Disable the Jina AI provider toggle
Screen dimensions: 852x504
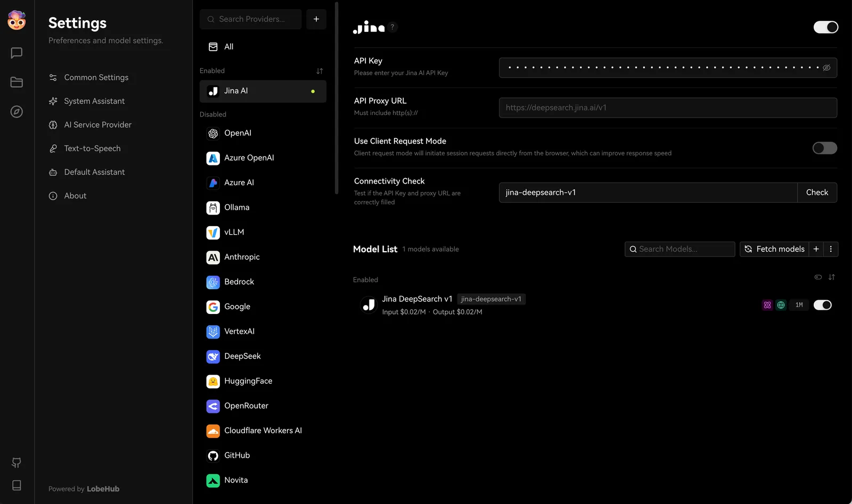[825, 27]
